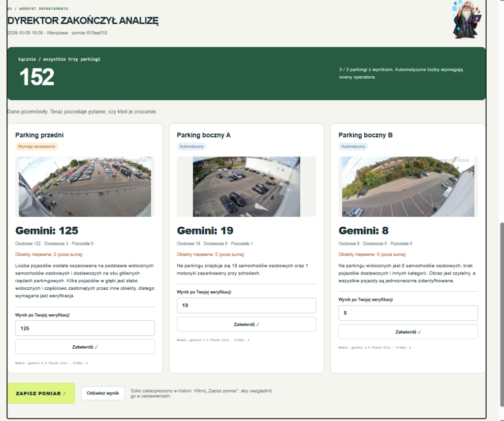Viewport: 504px width, 421px height.
Task: Confirm the Parking boczny A result with Zatwierdź
Action: pyautogui.click(x=247, y=324)
